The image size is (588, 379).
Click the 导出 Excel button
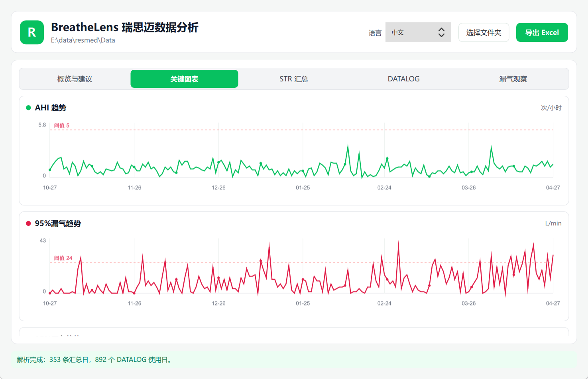pyautogui.click(x=542, y=32)
